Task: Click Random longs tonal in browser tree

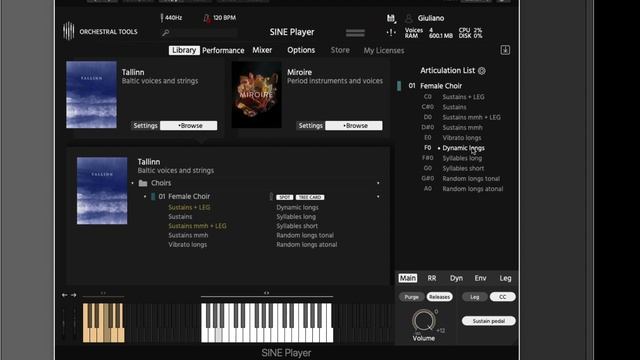Action: click(x=305, y=235)
